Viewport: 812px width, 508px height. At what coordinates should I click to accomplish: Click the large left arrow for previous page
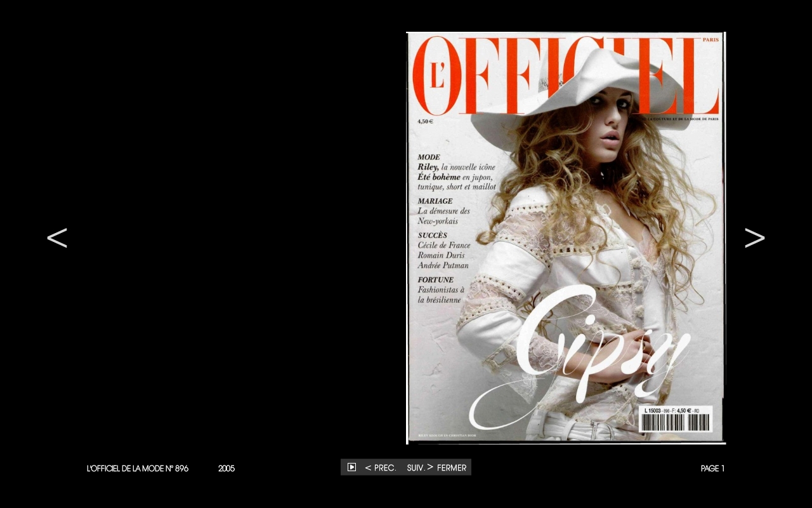57,237
